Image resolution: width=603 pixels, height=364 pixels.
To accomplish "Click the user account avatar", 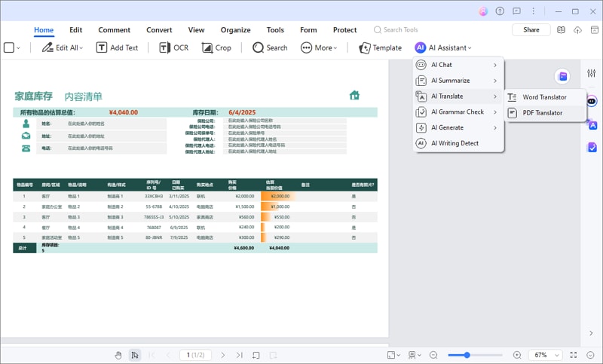I will [483, 11].
